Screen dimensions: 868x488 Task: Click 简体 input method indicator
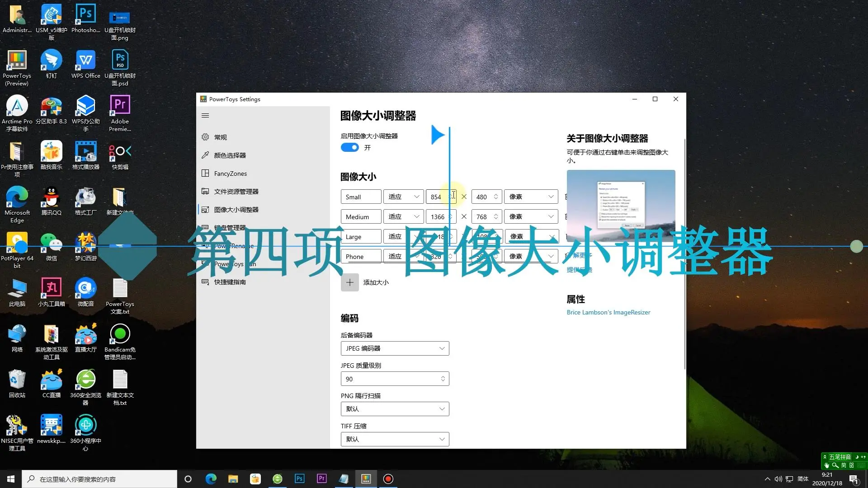(x=803, y=479)
